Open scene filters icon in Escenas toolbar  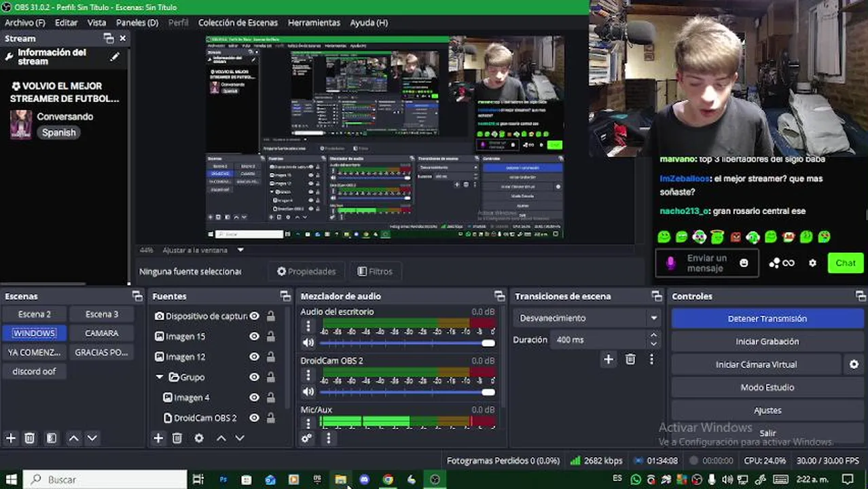tap(52, 438)
